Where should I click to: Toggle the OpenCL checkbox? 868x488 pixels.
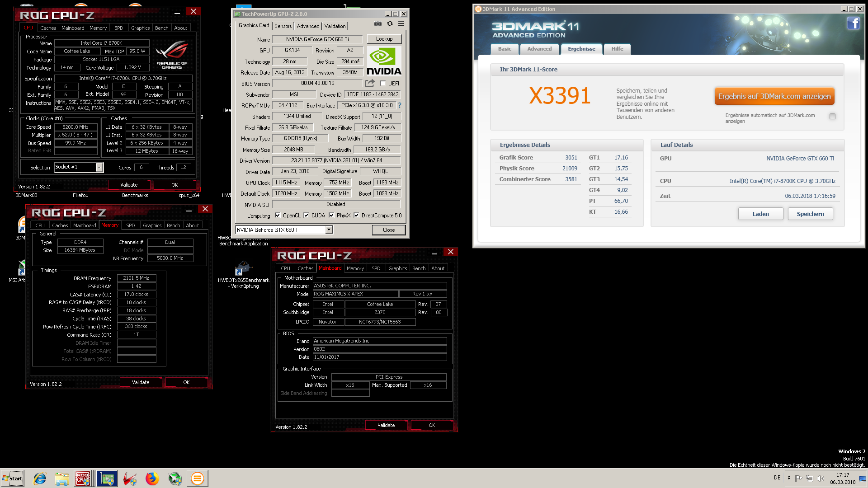coord(278,216)
